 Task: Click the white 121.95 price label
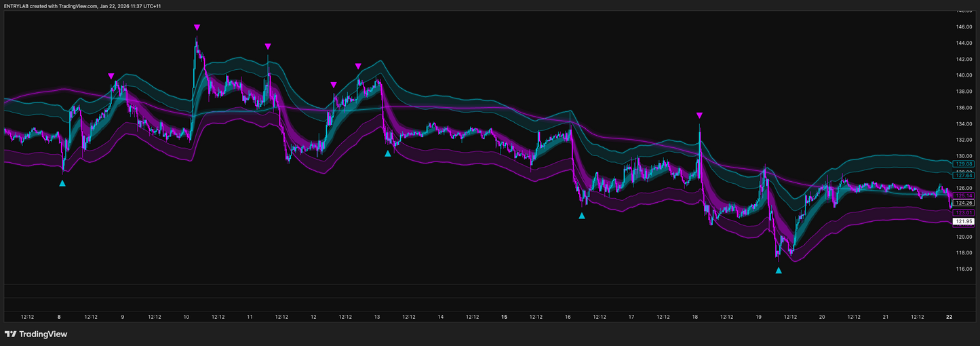click(963, 221)
